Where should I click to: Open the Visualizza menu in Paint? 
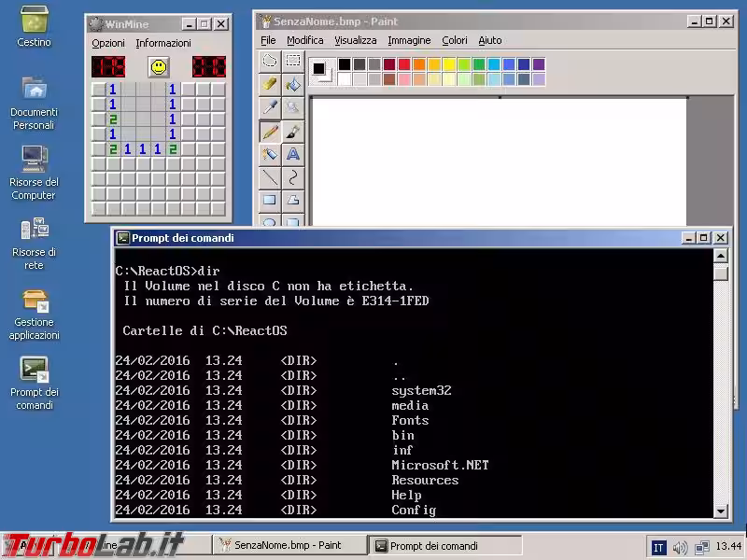click(356, 40)
